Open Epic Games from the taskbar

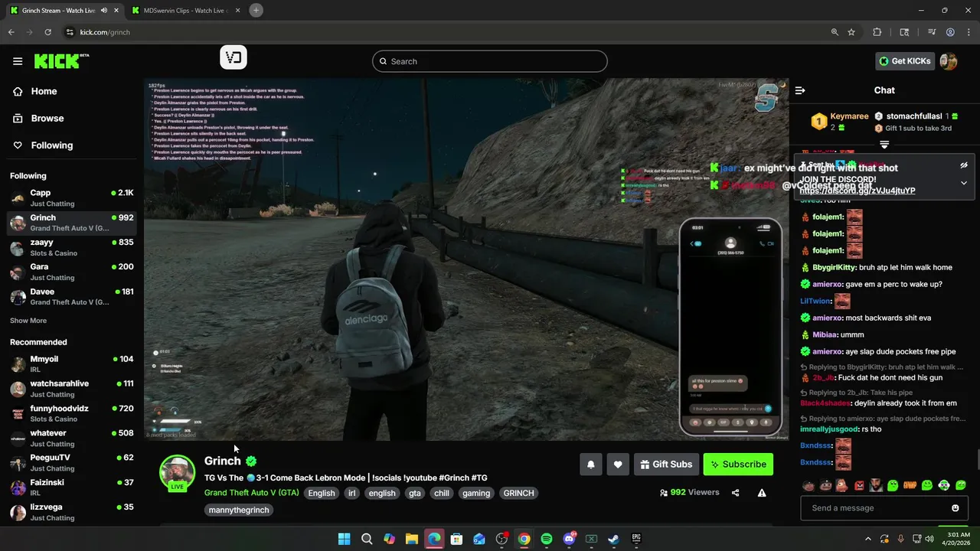[x=635, y=539]
